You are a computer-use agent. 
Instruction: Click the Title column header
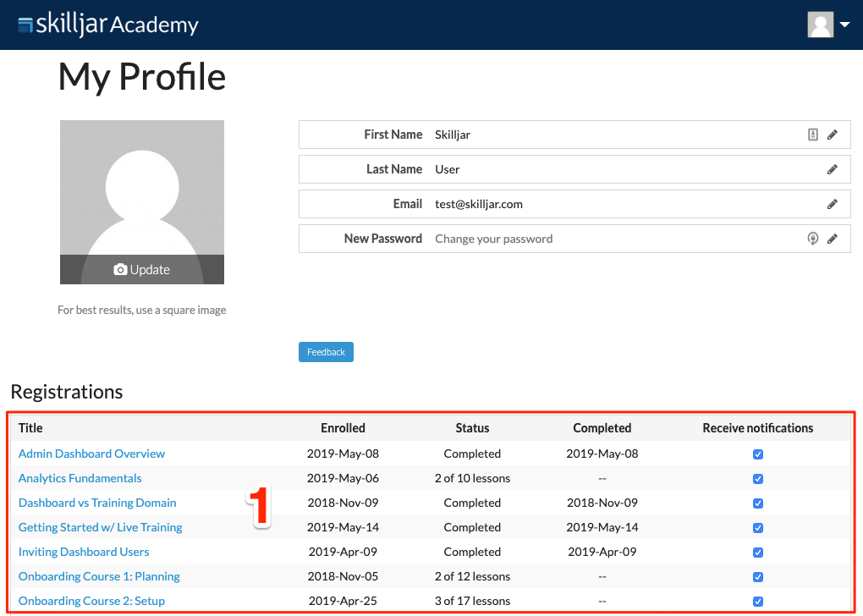30,428
